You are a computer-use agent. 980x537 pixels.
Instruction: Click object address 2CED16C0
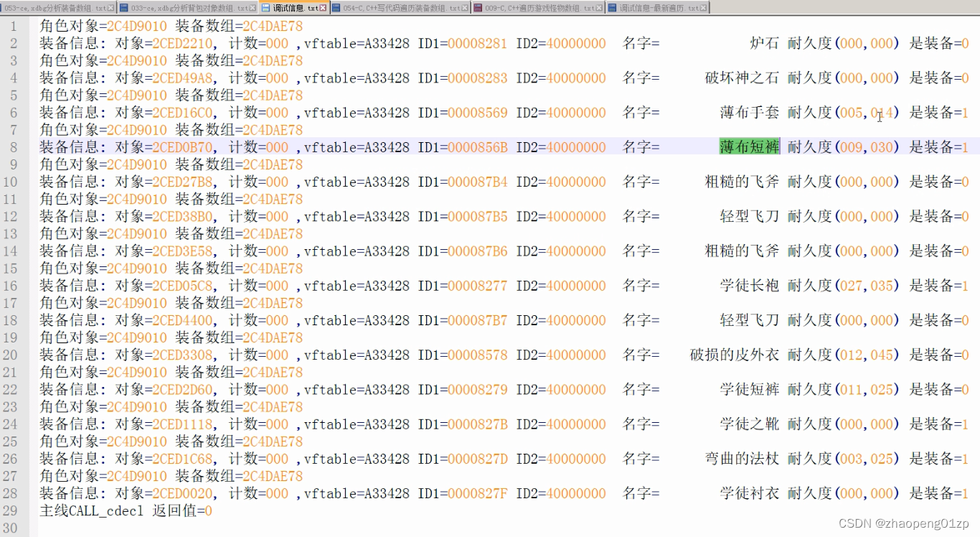tap(182, 112)
